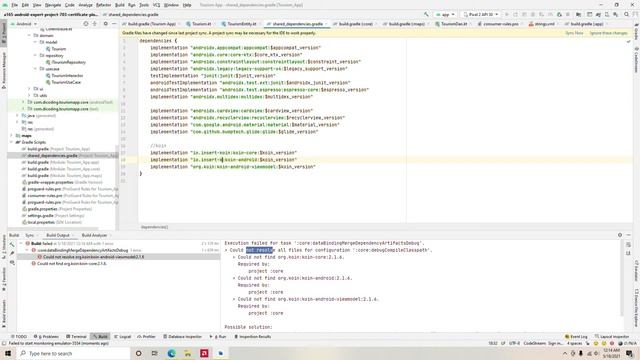Click the taskbar search box
The image size is (640, 360).
(73, 353)
